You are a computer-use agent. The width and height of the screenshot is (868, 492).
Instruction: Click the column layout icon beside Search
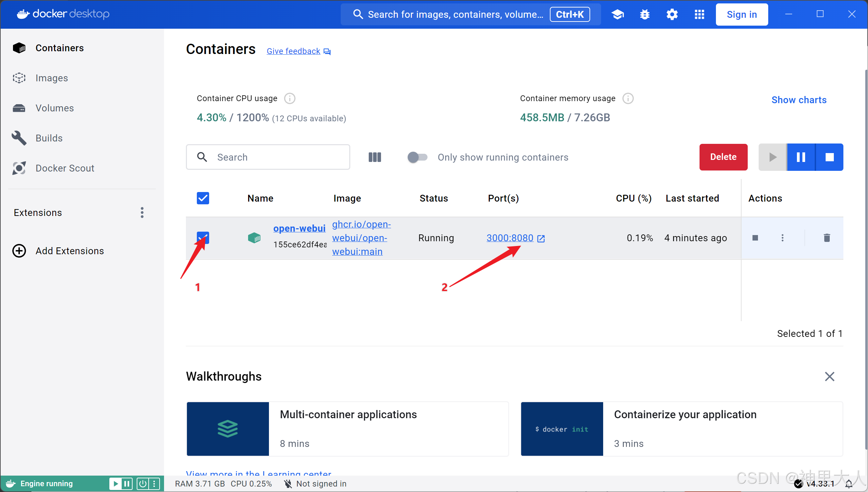click(375, 157)
